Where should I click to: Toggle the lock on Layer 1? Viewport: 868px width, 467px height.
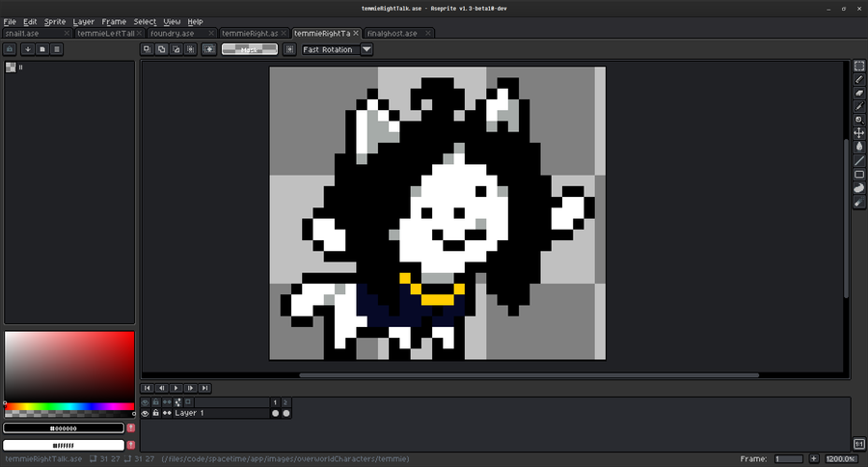pos(156,413)
